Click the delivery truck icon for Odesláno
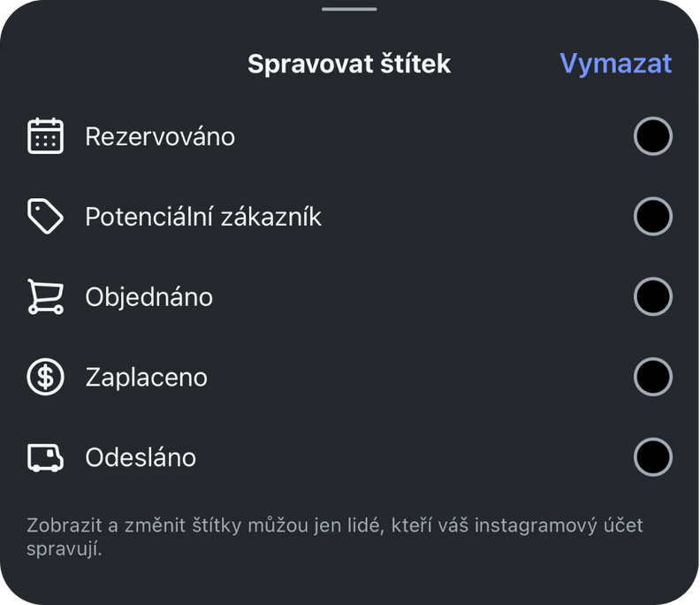The height and width of the screenshot is (605, 700). click(x=45, y=457)
